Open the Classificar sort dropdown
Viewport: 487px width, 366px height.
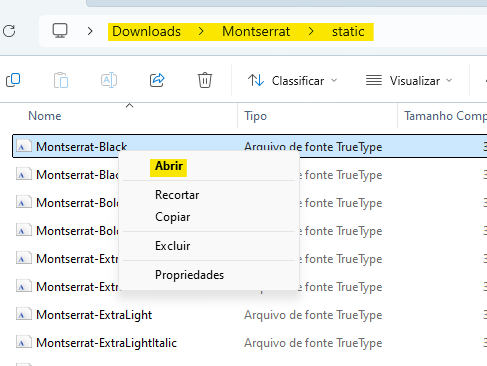point(293,81)
